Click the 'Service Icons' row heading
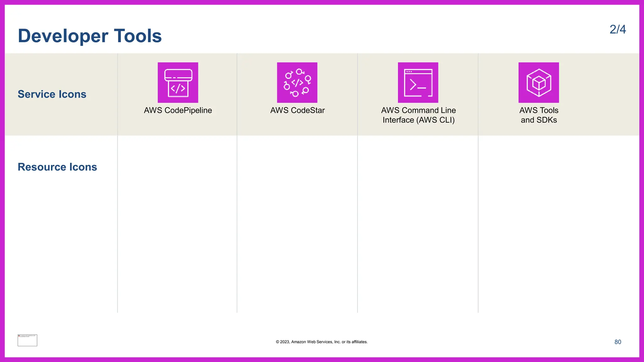Screen dimensions: 644x362 (52, 94)
